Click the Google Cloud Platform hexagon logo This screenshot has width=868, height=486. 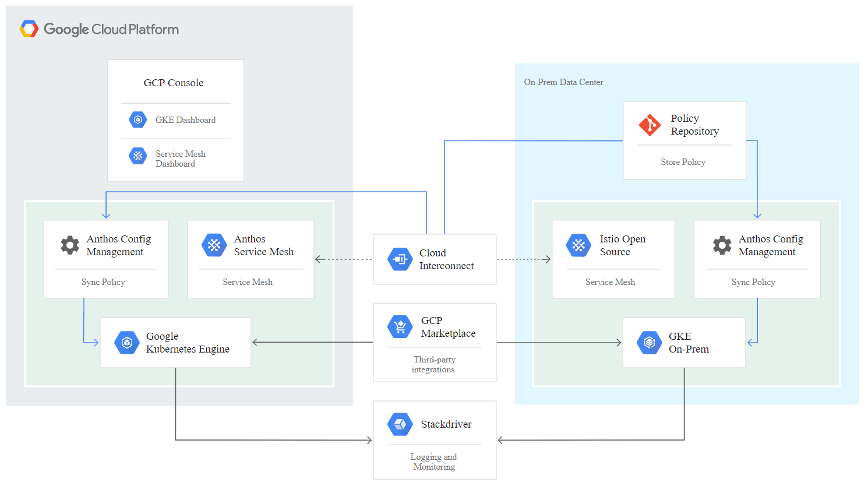click(x=29, y=29)
